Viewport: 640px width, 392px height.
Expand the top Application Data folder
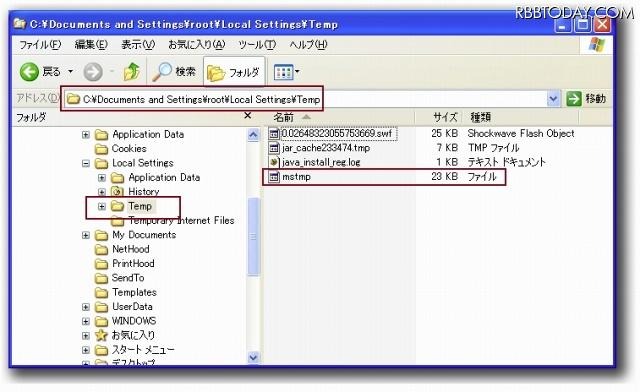pyautogui.click(x=85, y=134)
